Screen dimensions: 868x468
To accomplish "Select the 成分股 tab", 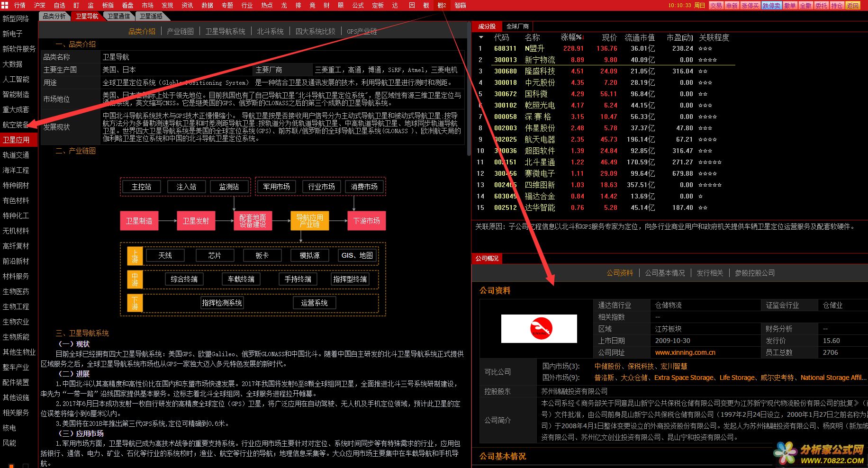I will click(x=487, y=27).
